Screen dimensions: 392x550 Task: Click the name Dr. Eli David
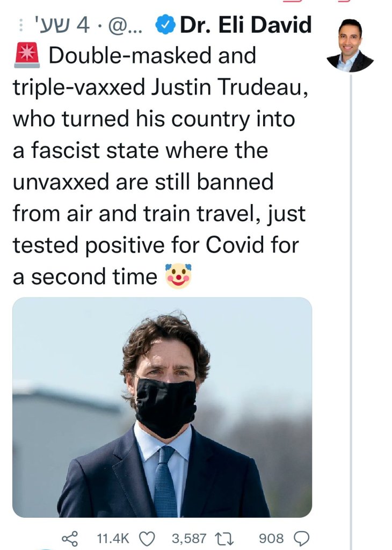point(246,25)
